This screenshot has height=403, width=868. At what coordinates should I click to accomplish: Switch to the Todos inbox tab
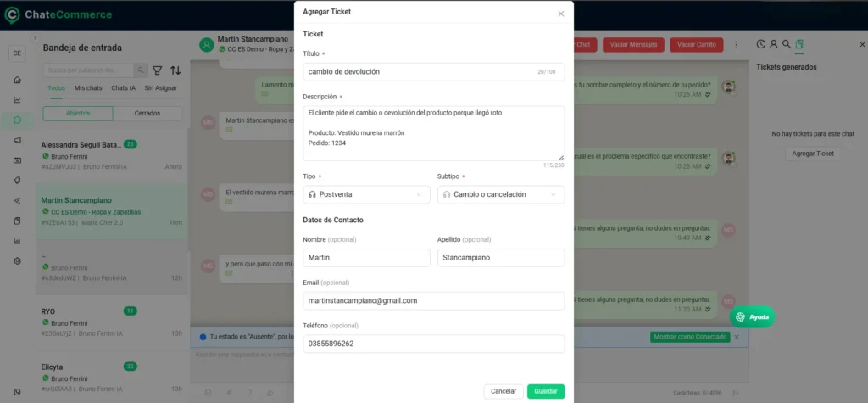point(56,88)
